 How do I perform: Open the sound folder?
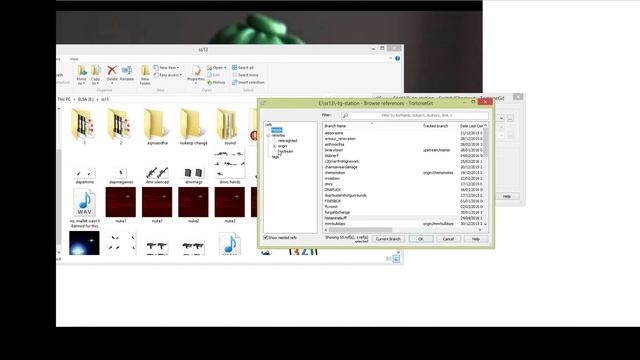click(x=230, y=127)
